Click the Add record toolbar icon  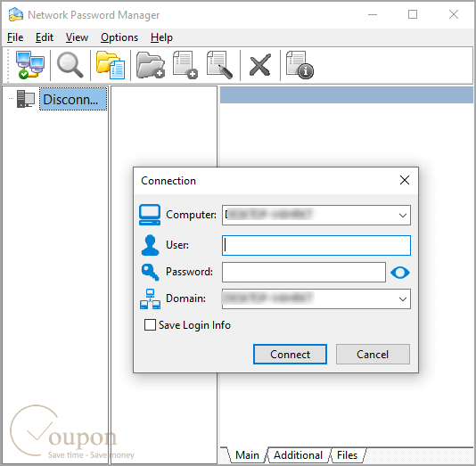(x=185, y=65)
